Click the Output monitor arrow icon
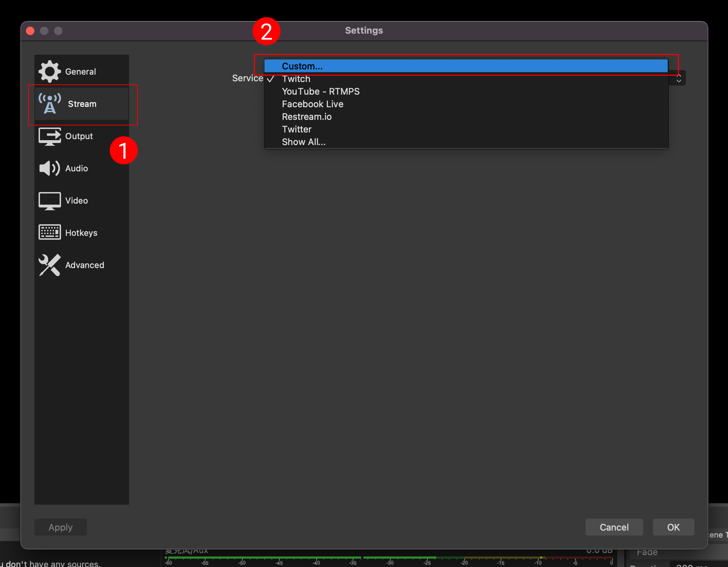 point(50,136)
